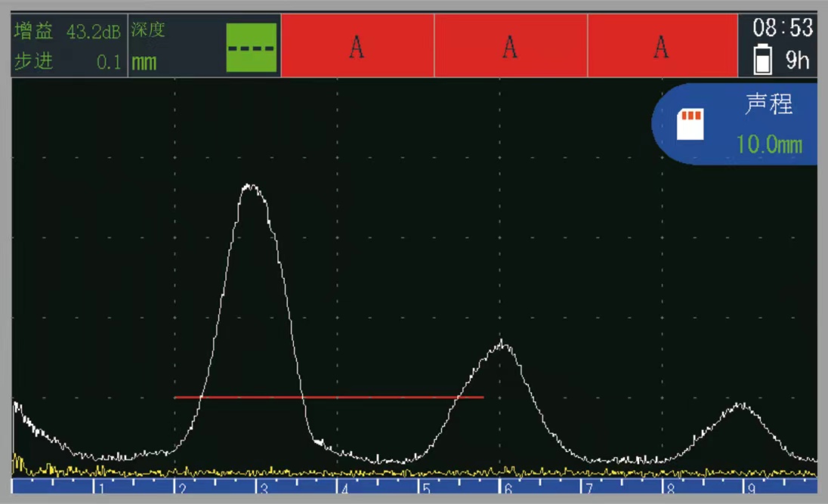Click the 9h battery remaining text

(x=797, y=60)
